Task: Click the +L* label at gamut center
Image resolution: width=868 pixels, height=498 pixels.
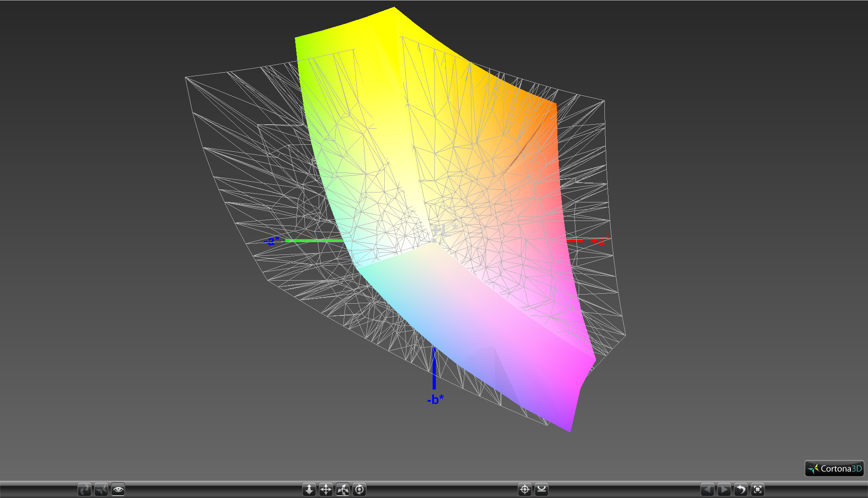Action: 444,230
